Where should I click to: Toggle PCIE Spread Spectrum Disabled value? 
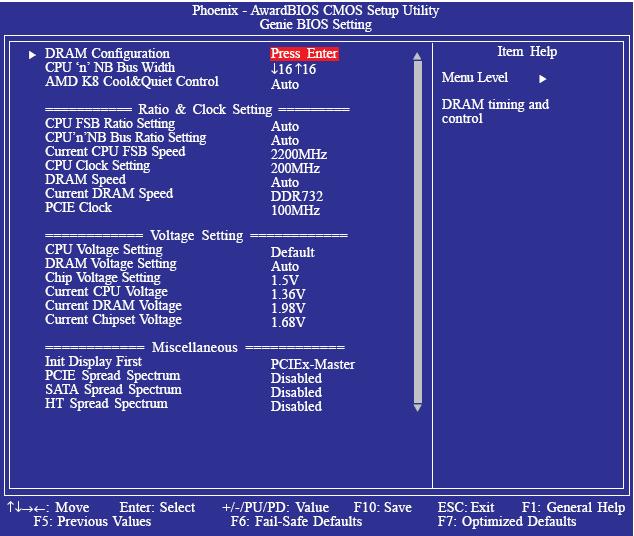pos(296,379)
